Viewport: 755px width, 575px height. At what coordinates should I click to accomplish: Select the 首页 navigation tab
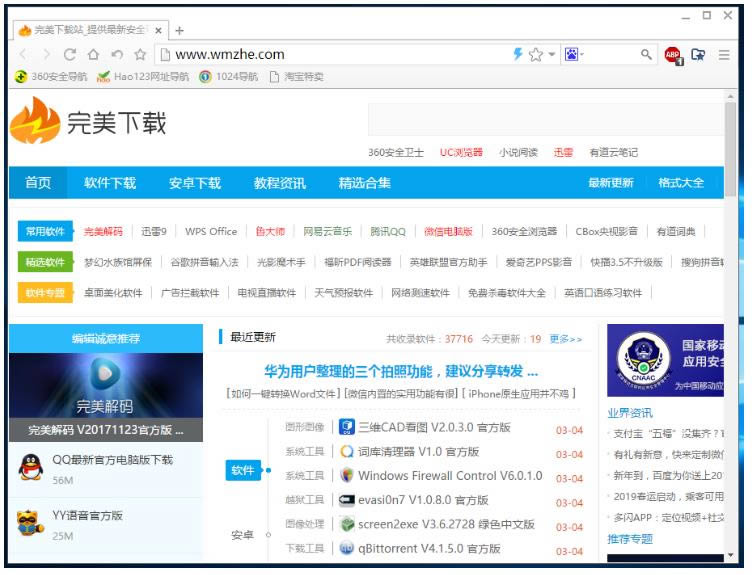[38, 183]
